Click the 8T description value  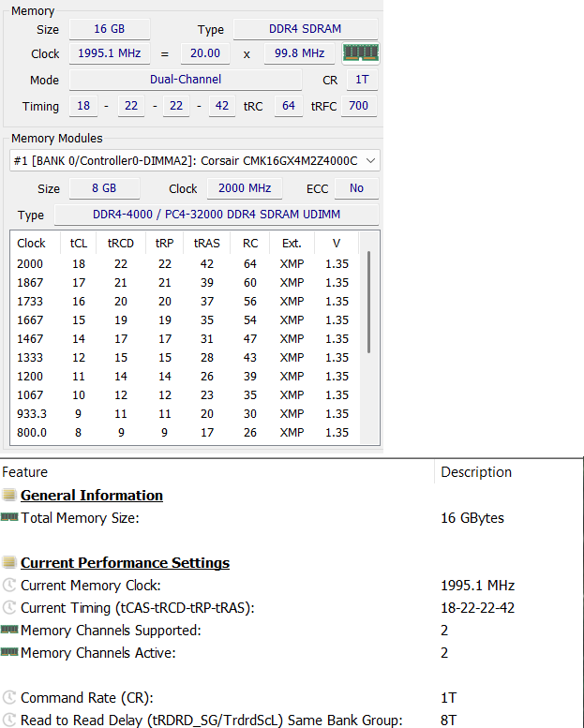pos(448,720)
